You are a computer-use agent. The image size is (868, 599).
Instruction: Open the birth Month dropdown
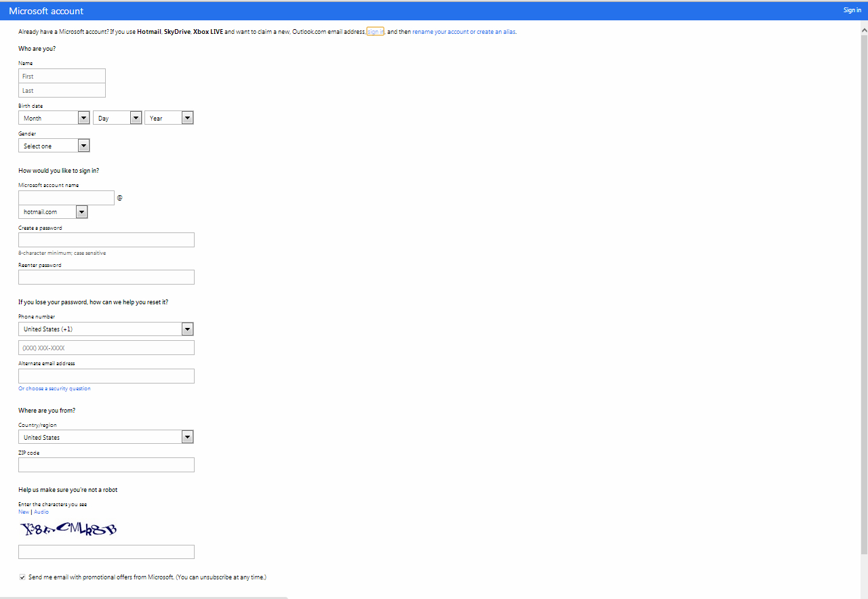[54, 118]
